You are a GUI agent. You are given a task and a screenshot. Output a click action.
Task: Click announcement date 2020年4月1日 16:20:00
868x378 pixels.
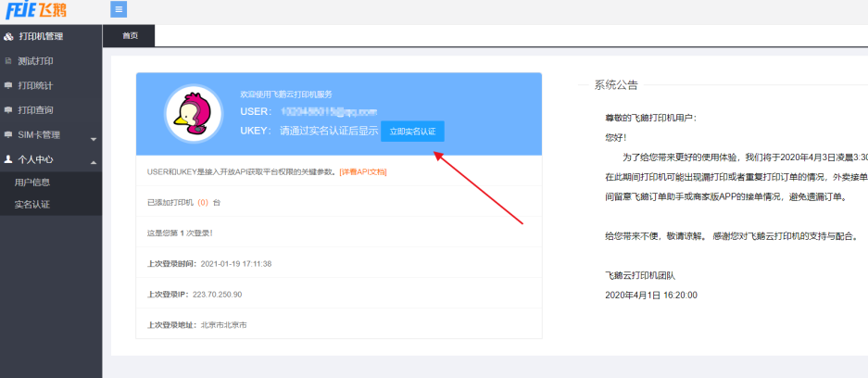point(651,296)
